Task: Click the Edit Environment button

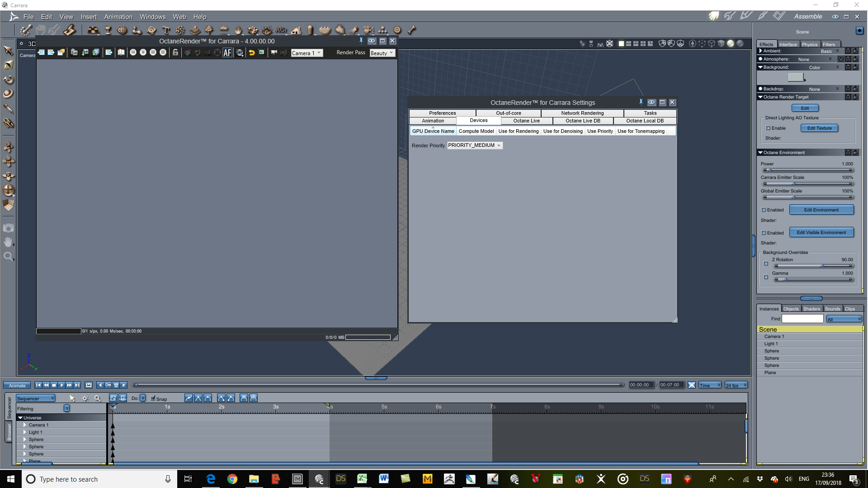Action: (x=821, y=210)
